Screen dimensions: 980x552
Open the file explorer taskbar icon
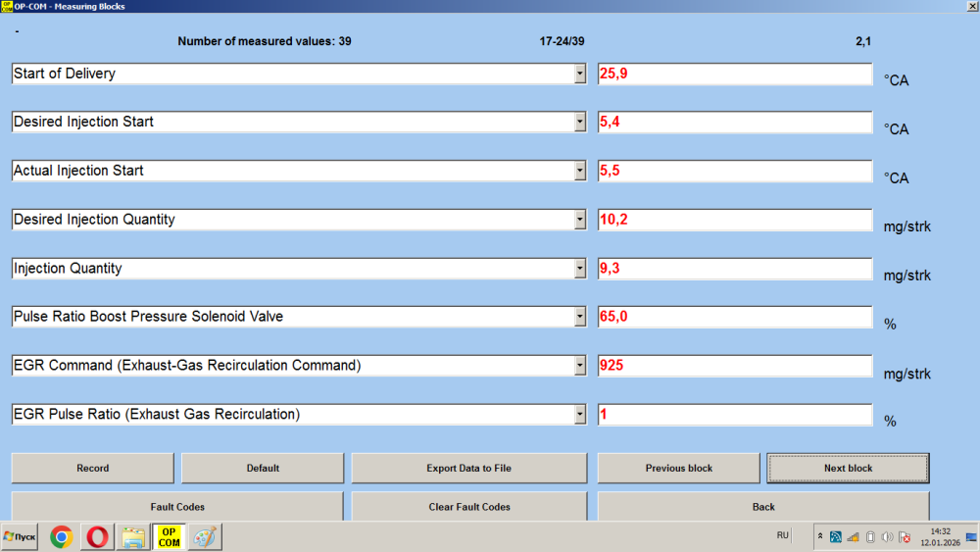click(x=133, y=536)
